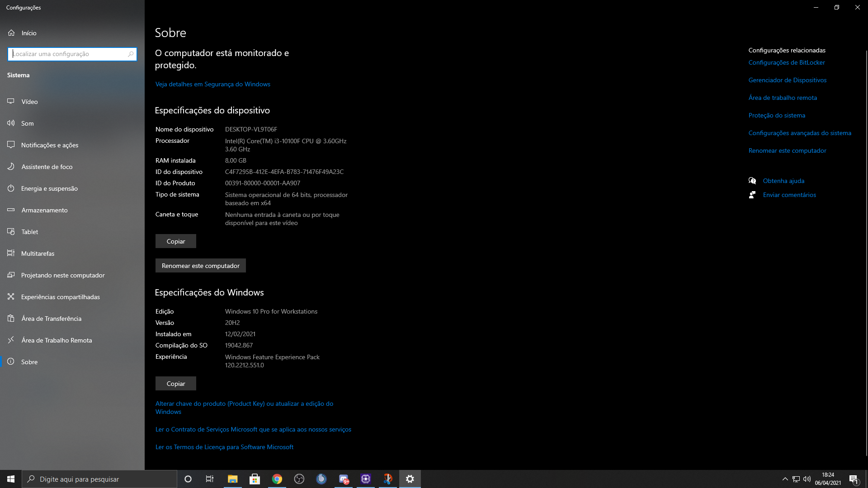
Task: Open Configurações avançadas do sistema link
Action: tap(800, 133)
